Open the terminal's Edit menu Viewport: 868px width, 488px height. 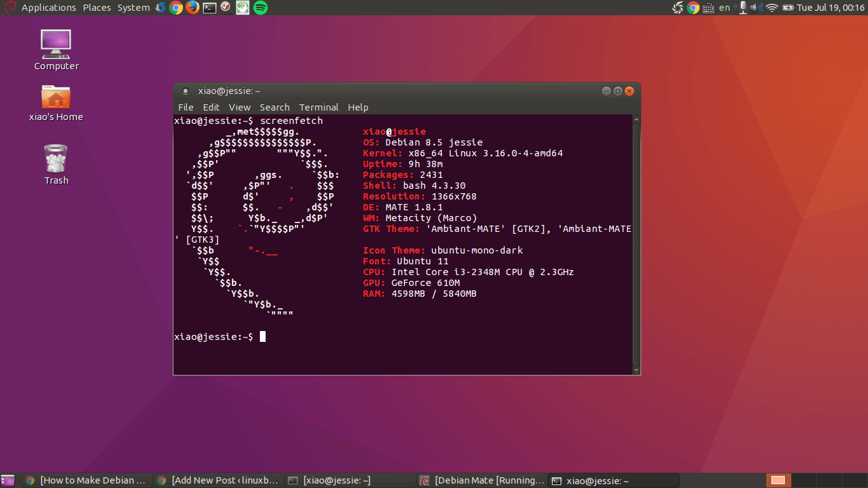(211, 107)
